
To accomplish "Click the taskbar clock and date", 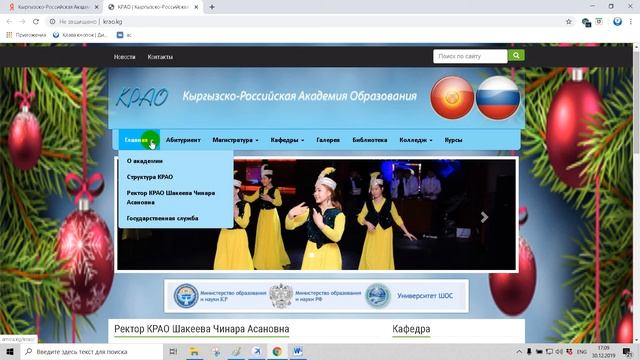I will (604, 351).
